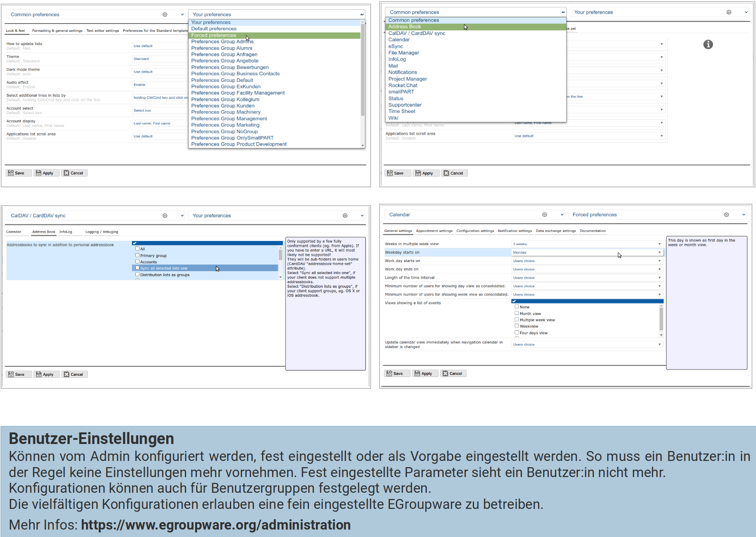
Task: Click scrollbar of the event views list
Action: click(x=661, y=319)
